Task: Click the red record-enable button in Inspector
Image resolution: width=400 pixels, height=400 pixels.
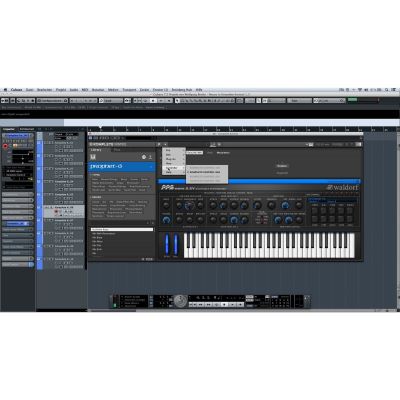Action: pos(5,146)
